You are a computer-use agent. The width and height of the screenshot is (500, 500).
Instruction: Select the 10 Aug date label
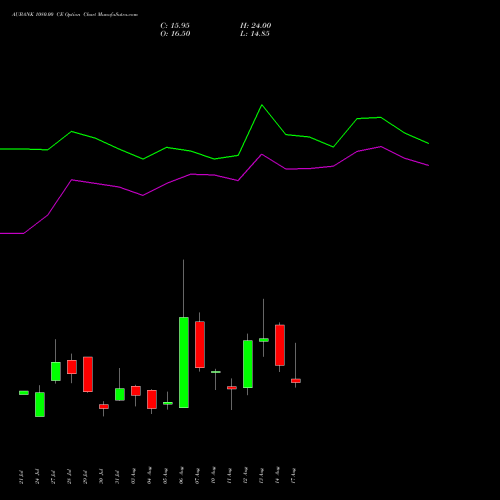(213, 475)
